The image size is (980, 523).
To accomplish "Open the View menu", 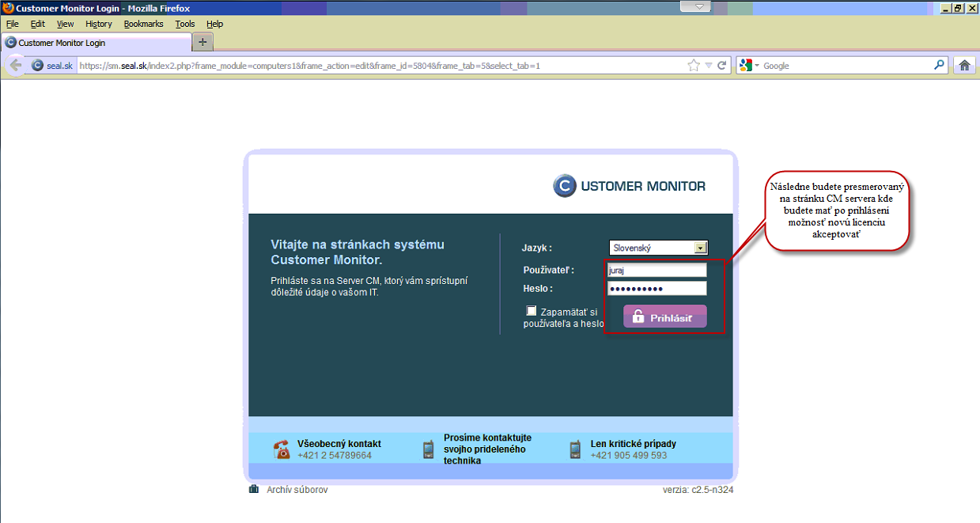I will pyautogui.click(x=65, y=24).
